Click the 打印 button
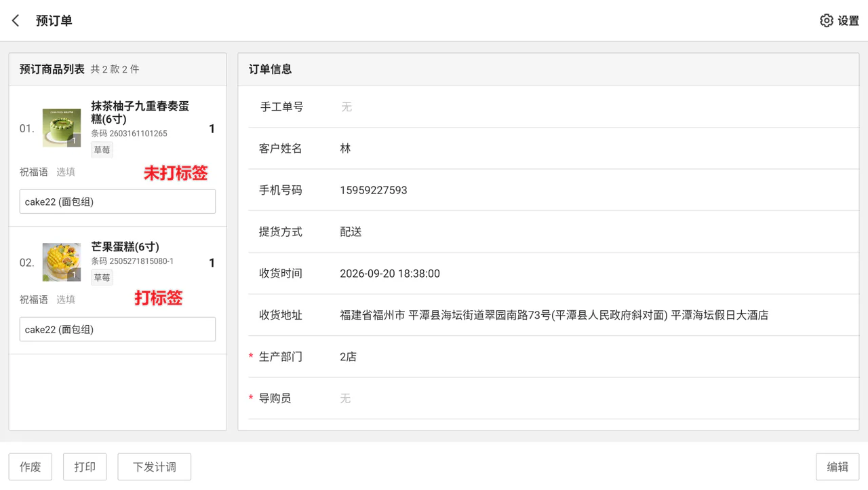 pos(85,467)
